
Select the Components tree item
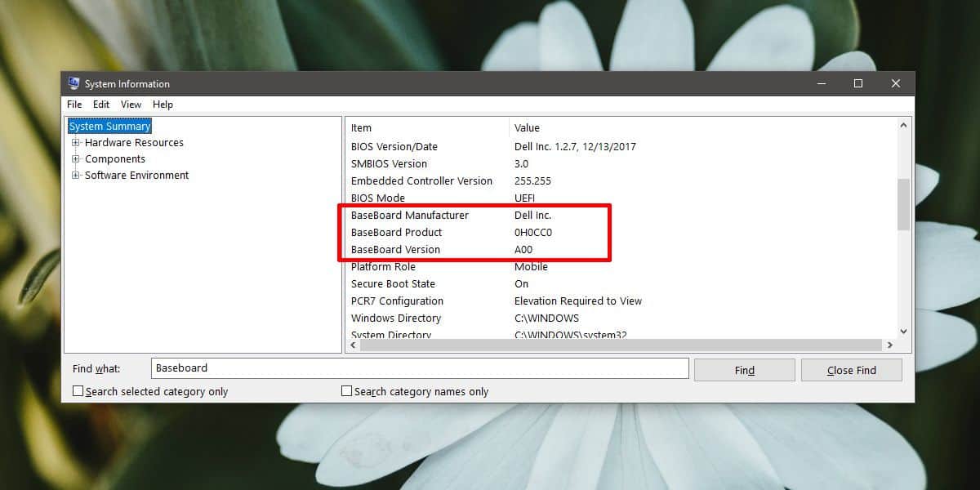(x=115, y=158)
